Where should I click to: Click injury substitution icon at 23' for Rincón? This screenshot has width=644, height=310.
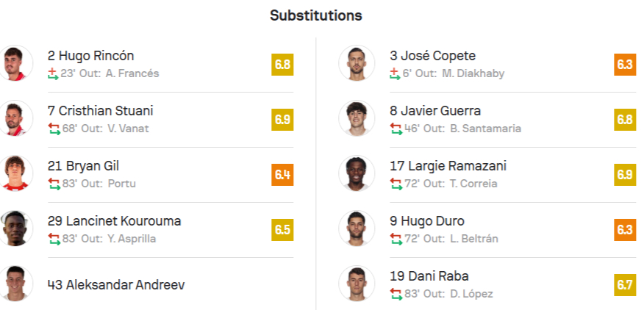pos(53,73)
